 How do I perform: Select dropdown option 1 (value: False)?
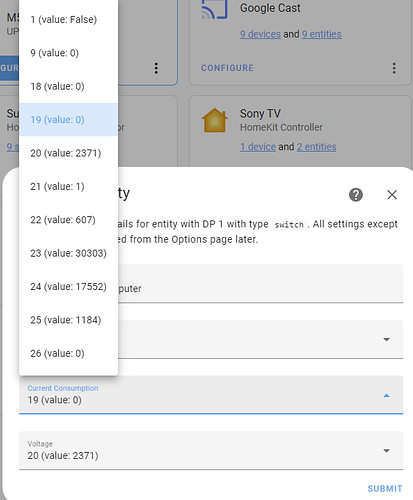(x=68, y=20)
